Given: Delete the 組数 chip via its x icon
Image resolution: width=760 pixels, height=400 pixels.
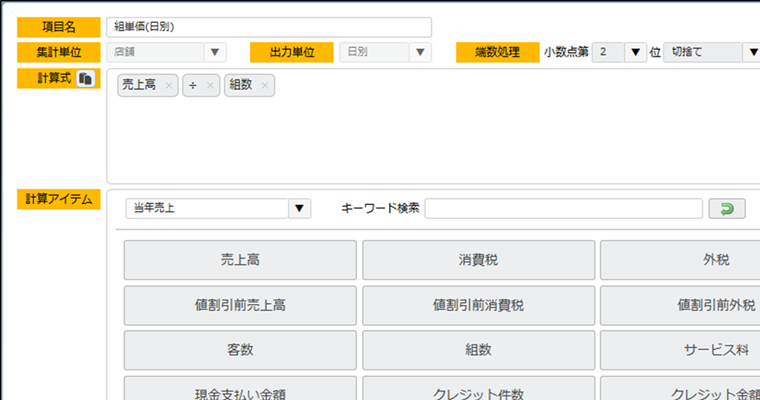Looking at the screenshot, I should [x=264, y=86].
